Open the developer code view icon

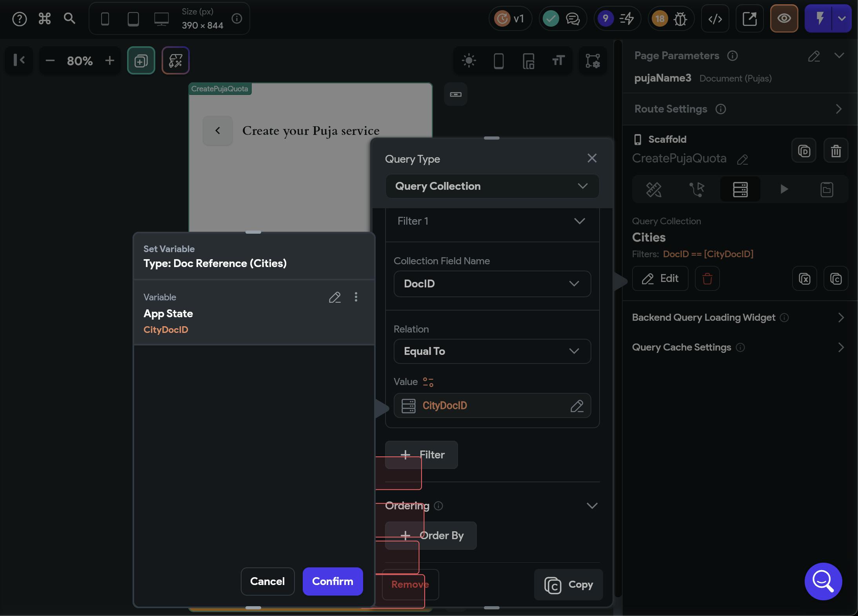[x=715, y=18]
